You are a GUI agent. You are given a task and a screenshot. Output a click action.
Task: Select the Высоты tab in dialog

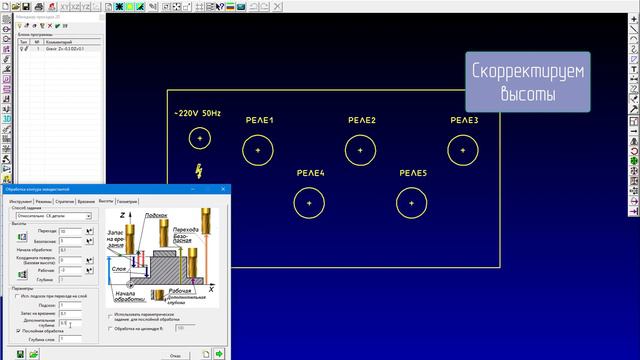point(106,201)
